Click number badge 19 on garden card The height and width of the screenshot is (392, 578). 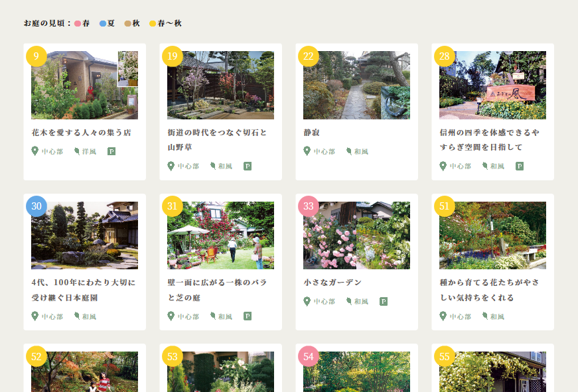(x=172, y=56)
